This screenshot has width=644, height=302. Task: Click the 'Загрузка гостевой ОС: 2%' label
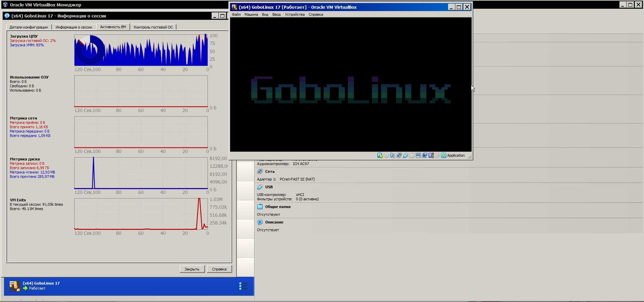33,41
